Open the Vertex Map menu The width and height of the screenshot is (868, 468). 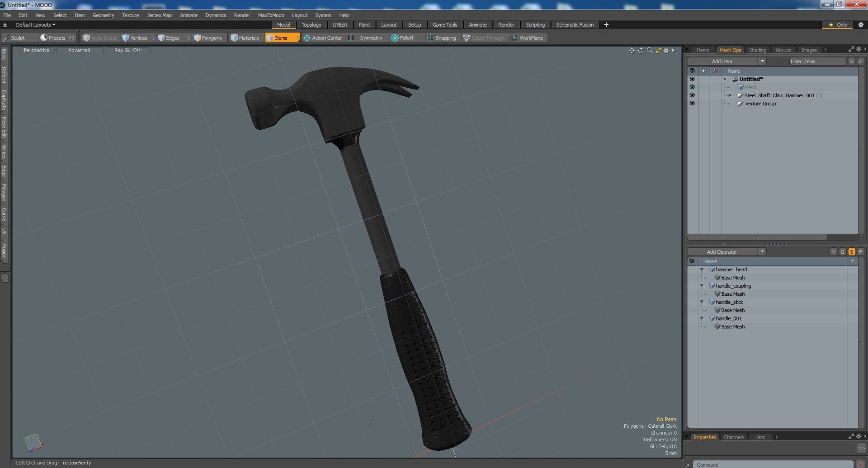pyautogui.click(x=159, y=15)
